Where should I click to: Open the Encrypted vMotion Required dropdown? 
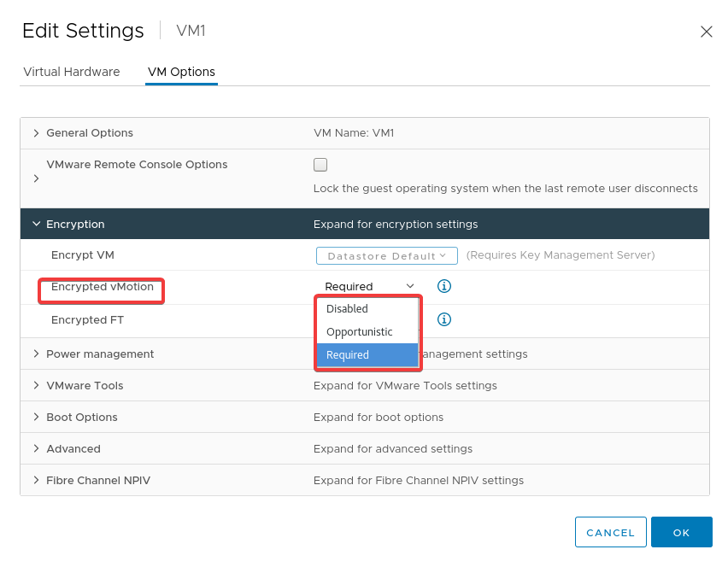pos(369,286)
